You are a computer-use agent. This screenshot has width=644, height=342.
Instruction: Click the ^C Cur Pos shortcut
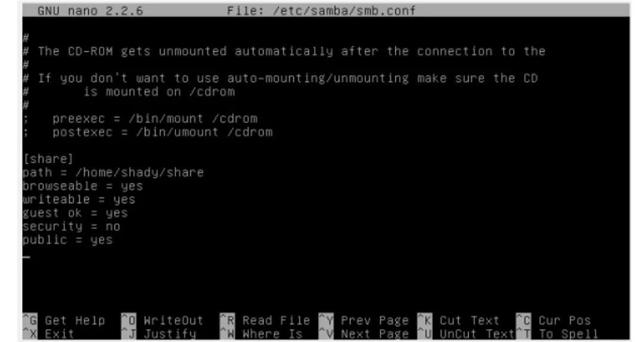tap(553, 320)
